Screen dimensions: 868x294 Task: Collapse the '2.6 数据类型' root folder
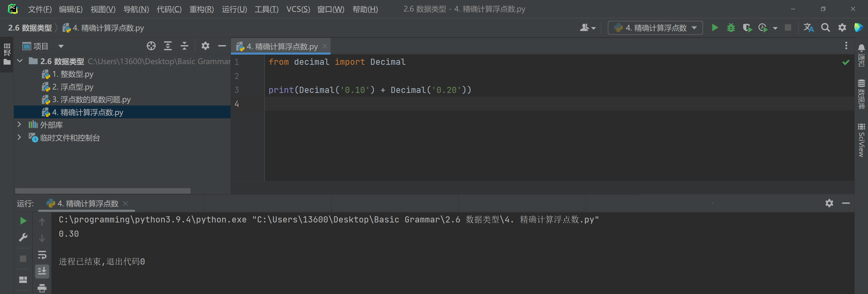tap(20, 61)
